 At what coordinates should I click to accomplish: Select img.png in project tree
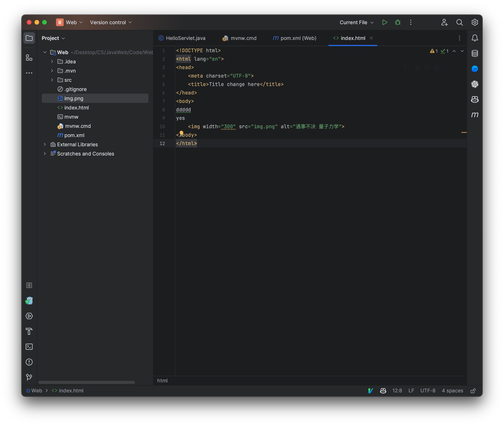pyautogui.click(x=95, y=98)
